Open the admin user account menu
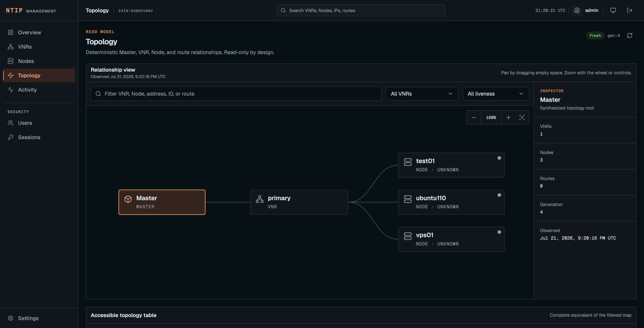 tap(585, 11)
